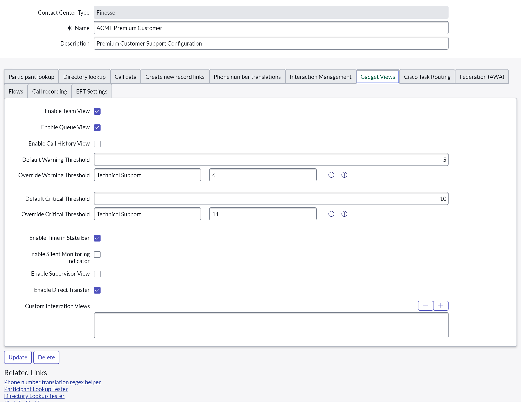Add a new Override Critical Threshold row

pos(344,214)
